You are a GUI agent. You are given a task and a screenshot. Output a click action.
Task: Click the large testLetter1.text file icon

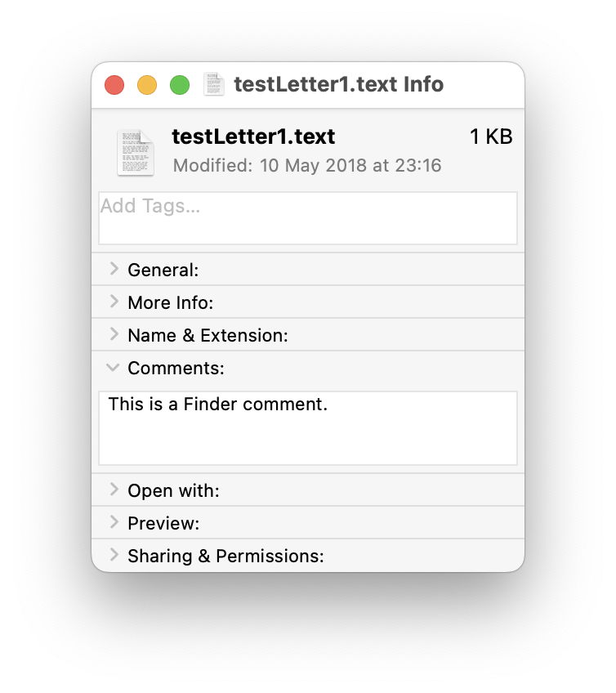(135, 152)
